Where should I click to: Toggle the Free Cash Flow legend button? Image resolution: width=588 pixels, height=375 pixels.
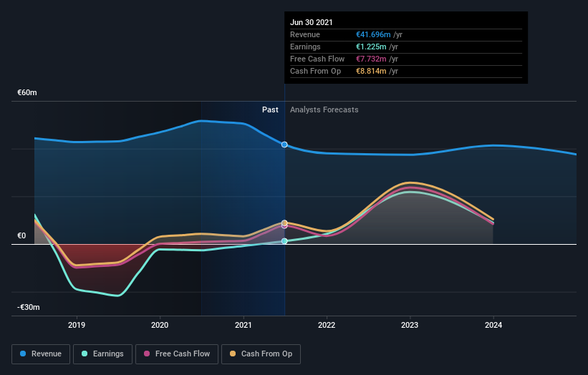coord(177,354)
